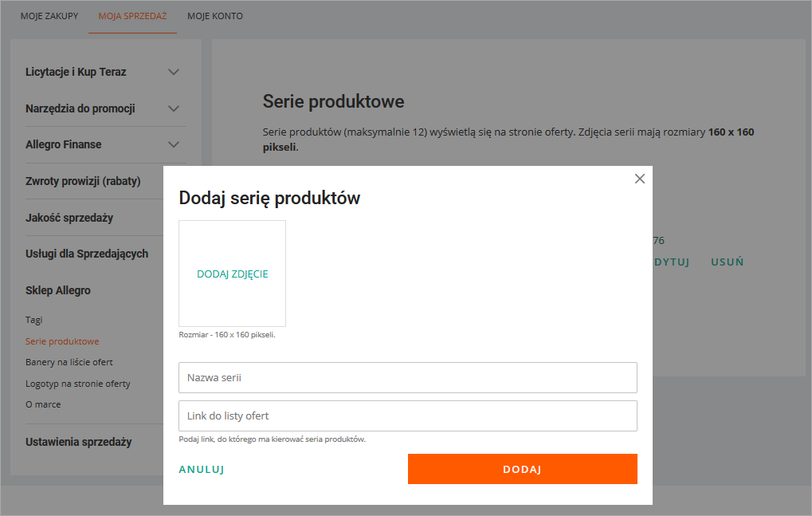Open the Ustawienia sprzedaży section

(79, 442)
